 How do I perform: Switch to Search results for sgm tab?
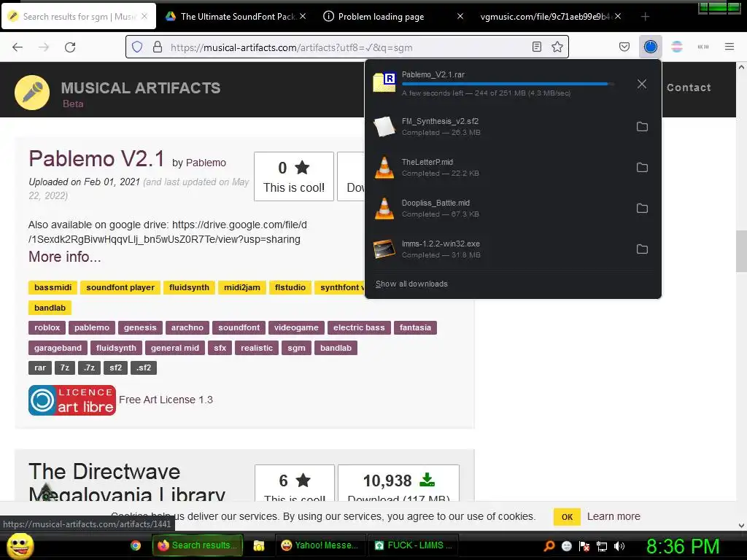(x=79, y=17)
